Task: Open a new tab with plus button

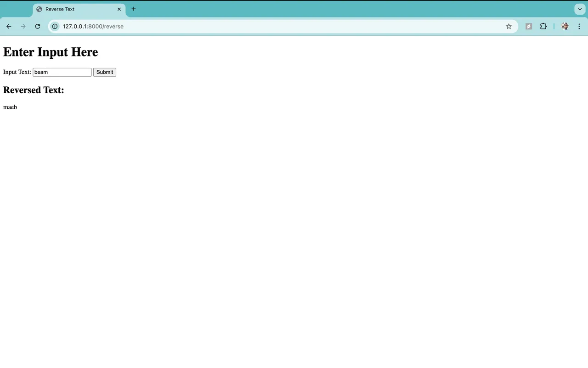Action: pyautogui.click(x=134, y=9)
